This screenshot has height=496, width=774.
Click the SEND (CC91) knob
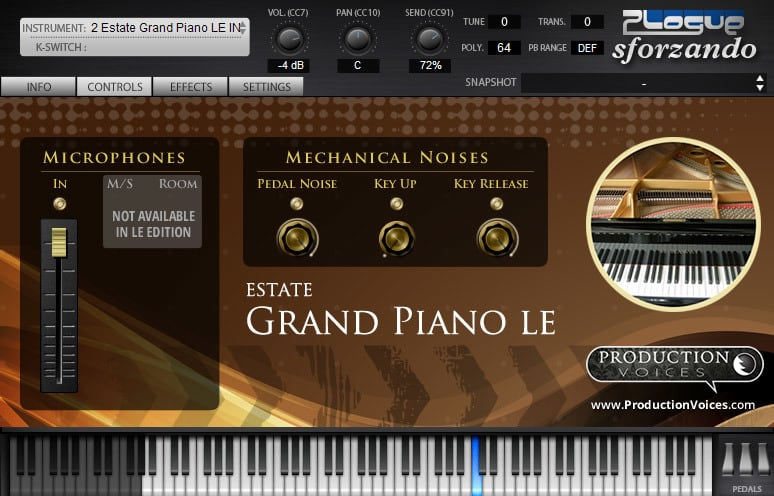(428, 40)
